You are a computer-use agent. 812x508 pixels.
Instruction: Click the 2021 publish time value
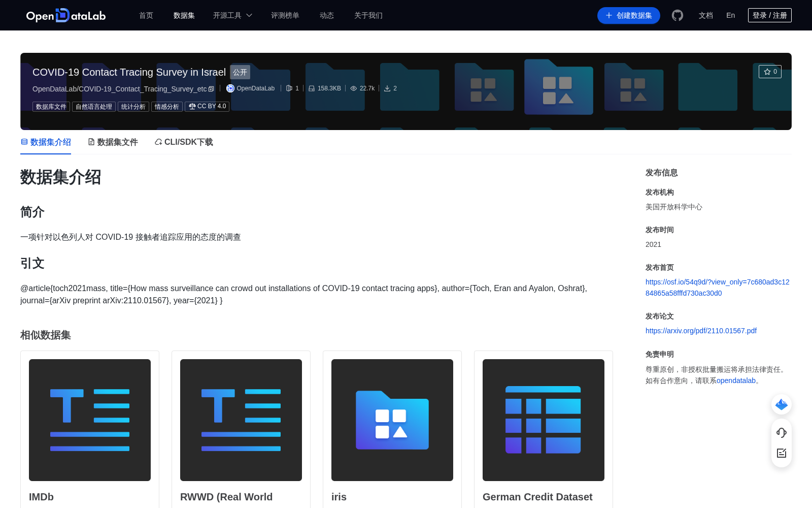tap(653, 244)
